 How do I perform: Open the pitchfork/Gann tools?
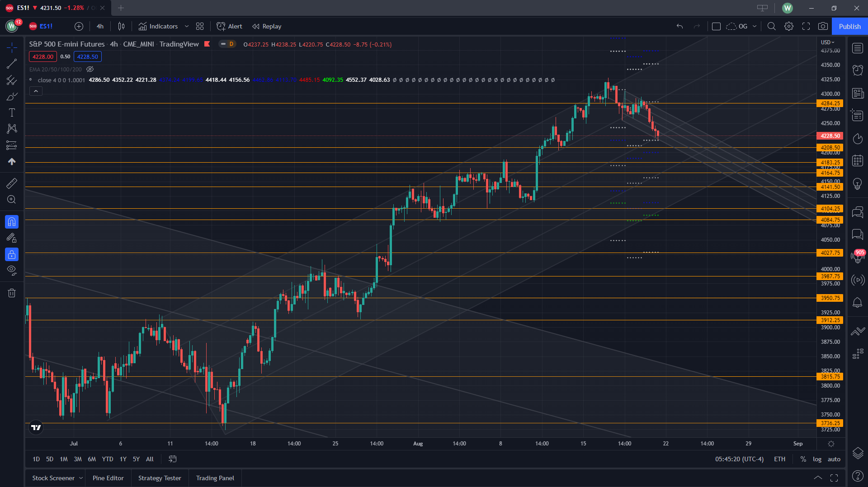(12, 80)
